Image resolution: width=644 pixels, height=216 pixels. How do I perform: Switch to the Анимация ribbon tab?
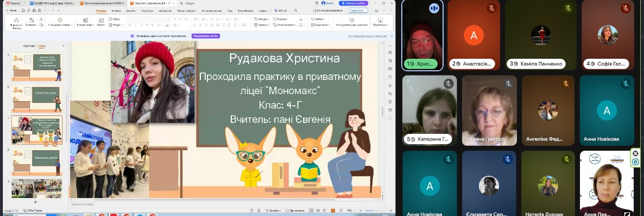(x=165, y=10)
